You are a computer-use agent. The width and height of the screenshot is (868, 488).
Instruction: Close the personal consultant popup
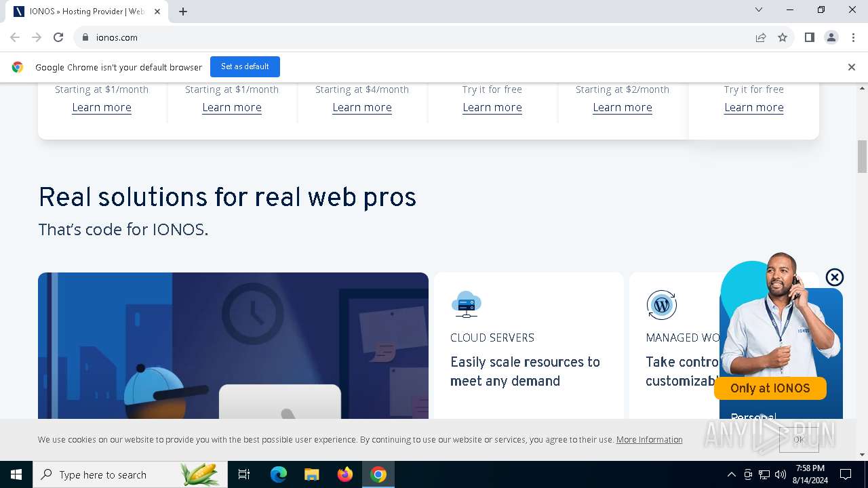pyautogui.click(x=835, y=277)
